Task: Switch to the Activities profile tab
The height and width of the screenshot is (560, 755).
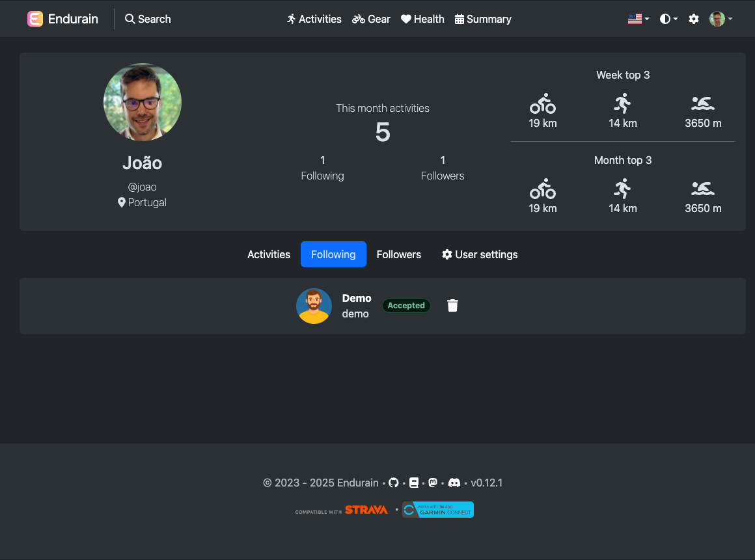Action: tap(269, 254)
